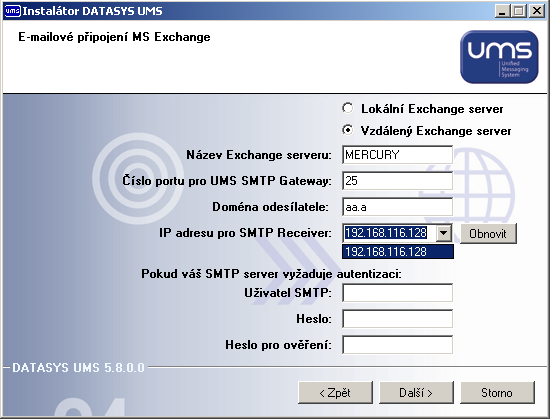Click the UMS Unified Messaging System logo
This screenshot has width=550, height=419.
pos(499,57)
